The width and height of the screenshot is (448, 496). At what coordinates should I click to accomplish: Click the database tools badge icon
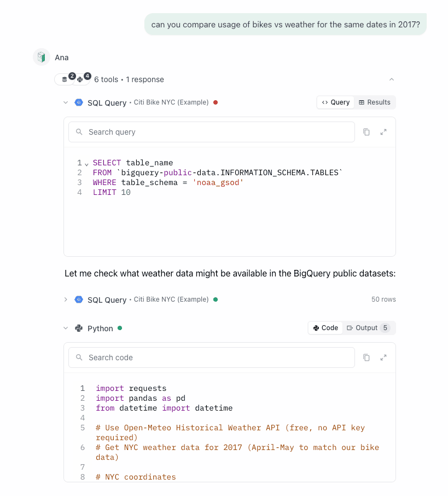pyautogui.click(x=65, y=79)
